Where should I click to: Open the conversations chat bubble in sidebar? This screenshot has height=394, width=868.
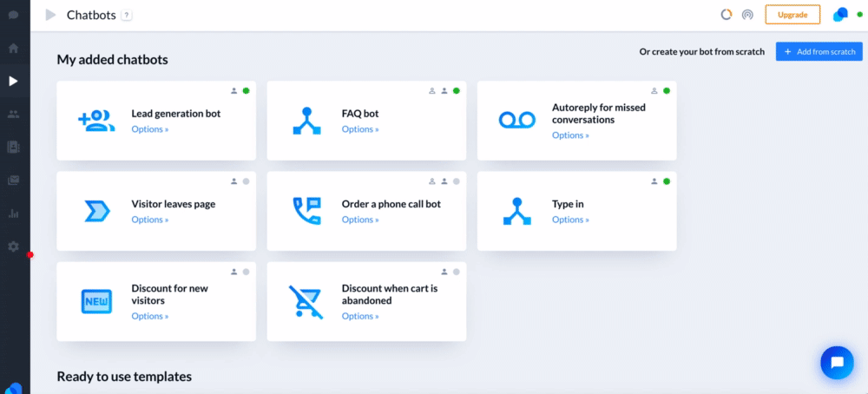(13, 15)
